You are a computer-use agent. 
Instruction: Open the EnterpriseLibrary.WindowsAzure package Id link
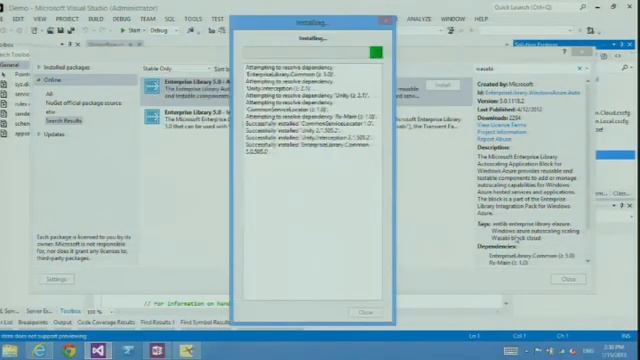click(x=533, y=93)
